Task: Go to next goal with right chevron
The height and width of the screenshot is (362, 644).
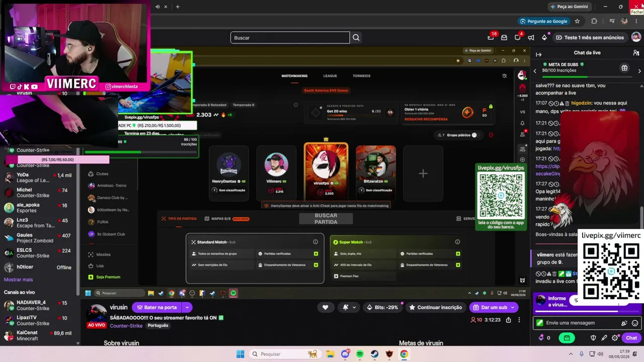Action: click(639, 71)
